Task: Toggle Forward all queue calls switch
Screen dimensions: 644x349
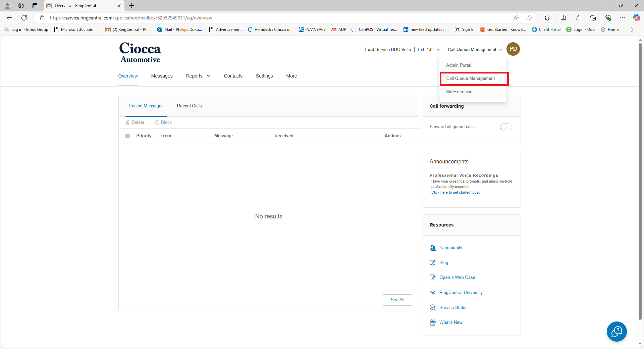Action: tap(506, 127)
